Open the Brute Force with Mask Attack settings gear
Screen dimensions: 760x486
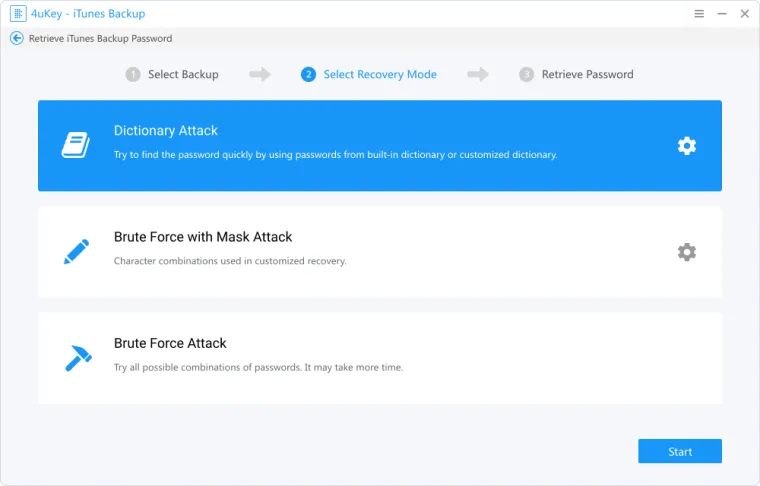pyautogui.click(x=686, y=252)
